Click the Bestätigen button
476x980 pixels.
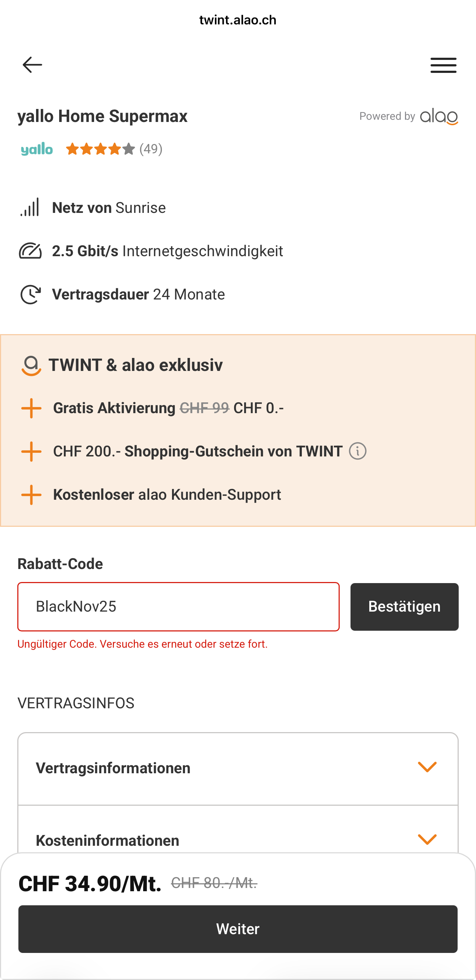[404, 607]
